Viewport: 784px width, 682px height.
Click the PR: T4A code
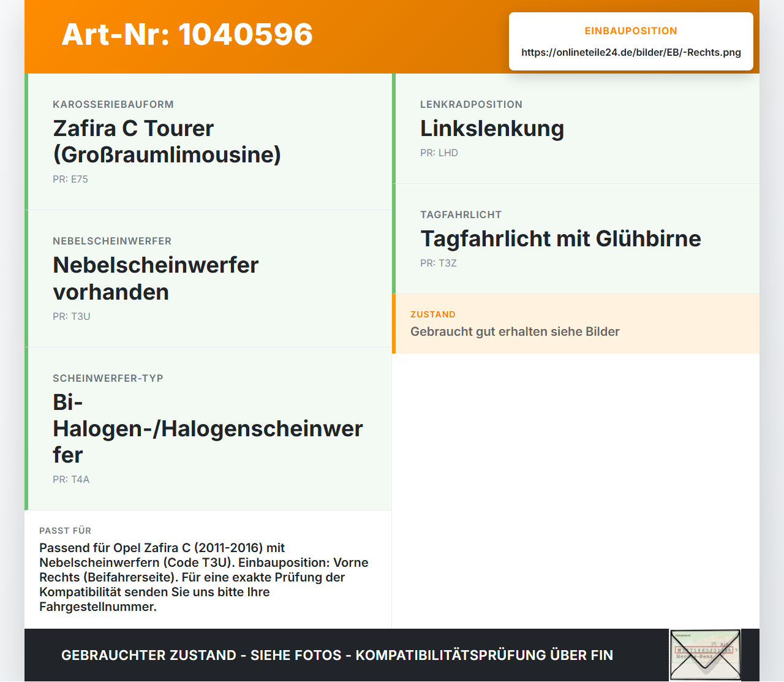pos(71,480)
